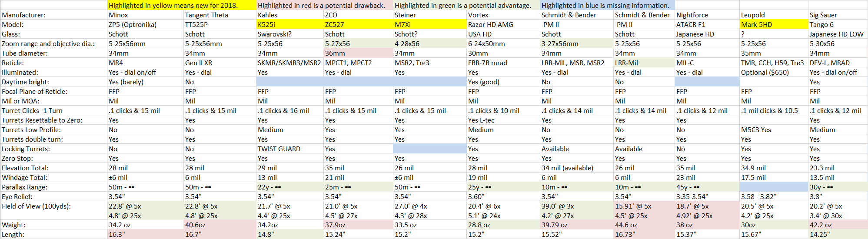Select the '21 mil' windage cell

pos(358,177)
